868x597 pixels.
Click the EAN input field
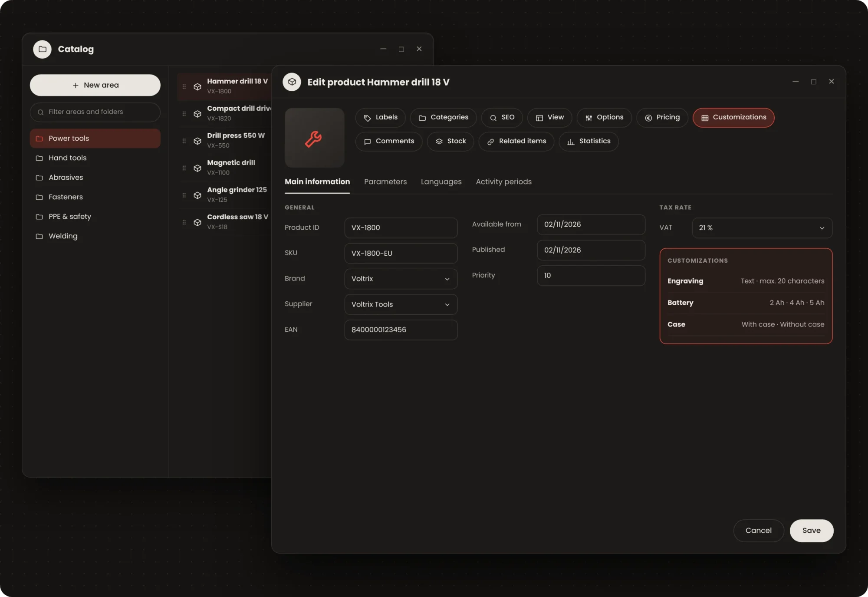[401, 330]
